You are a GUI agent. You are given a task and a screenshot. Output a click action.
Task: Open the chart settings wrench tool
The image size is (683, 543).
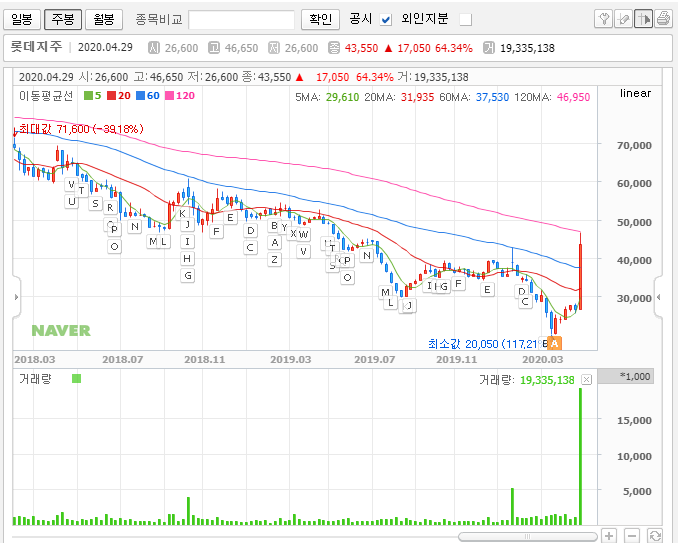(603, 19)
